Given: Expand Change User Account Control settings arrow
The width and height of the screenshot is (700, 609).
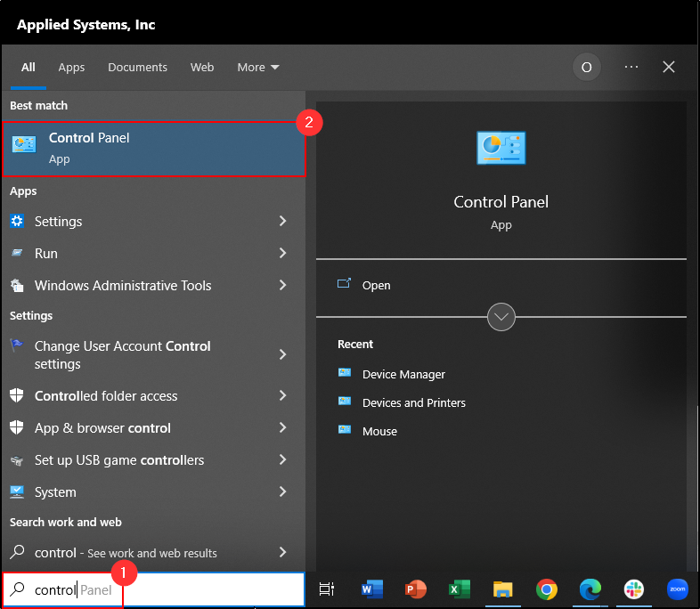Looking at the screenshot, I should click(282, 354).
